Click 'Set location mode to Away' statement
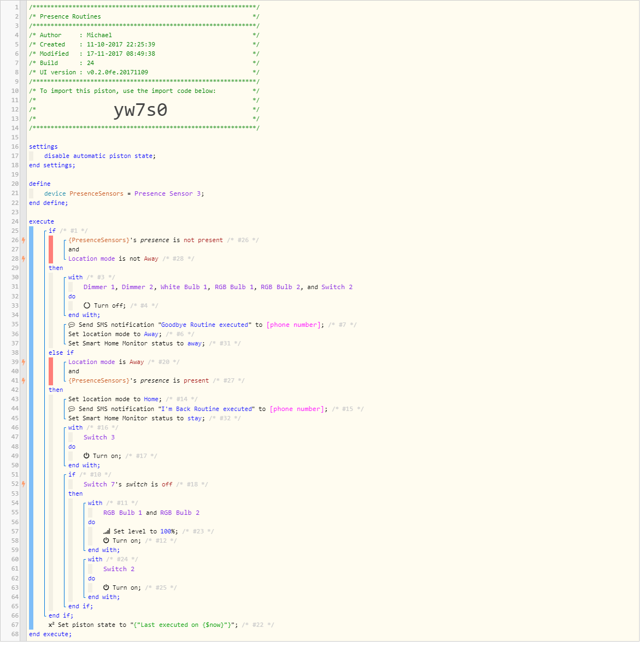The height and width of the screenshot is (646, 644). [115, 335]
